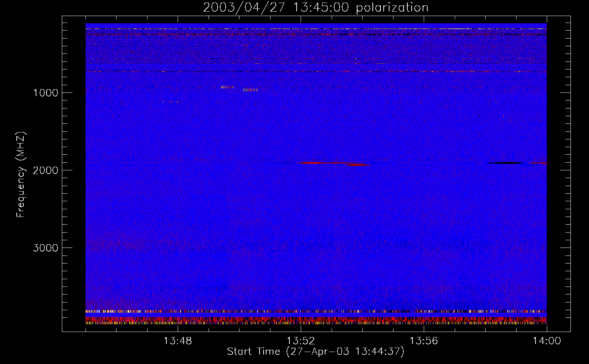This screenshot has width=589, height=364.
Task: Click the 13:48 time tick label
Action: click(x=178, y=341)
